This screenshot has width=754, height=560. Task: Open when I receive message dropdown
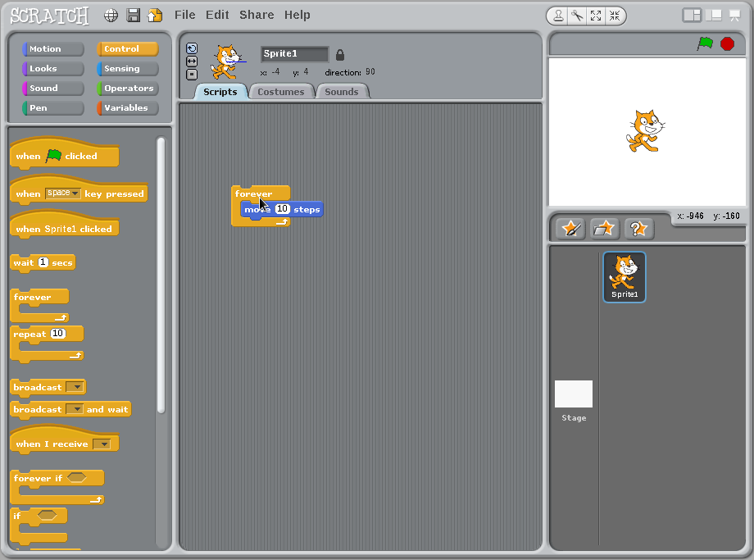[x=102, y=444]
